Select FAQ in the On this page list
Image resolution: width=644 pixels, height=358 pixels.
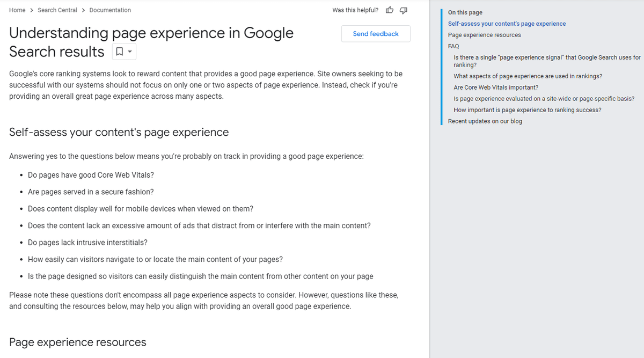[453, 46]
